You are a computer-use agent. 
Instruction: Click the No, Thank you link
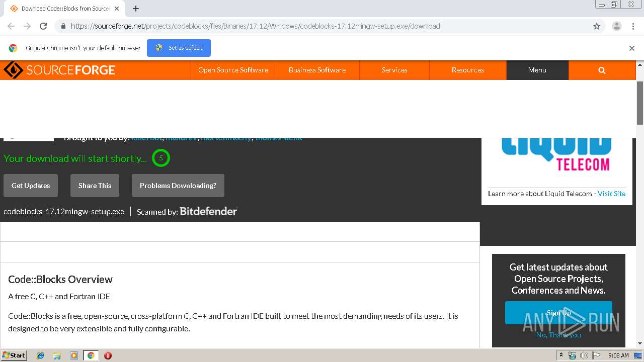coord(558,335)
